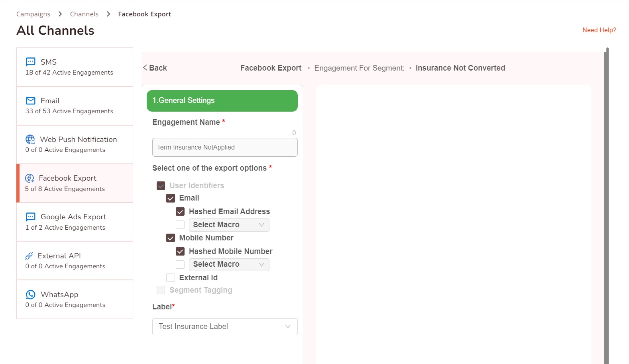Click the vertical scrollbar of the panel
Viewport: 629px width, 364px height.
click(606, 199)
